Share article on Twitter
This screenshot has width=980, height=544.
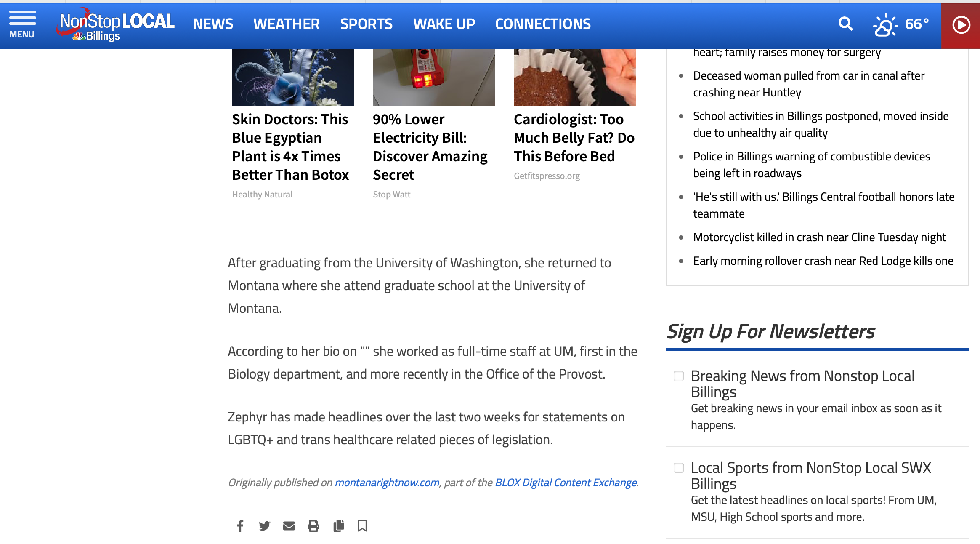click(x=264, y=525)
